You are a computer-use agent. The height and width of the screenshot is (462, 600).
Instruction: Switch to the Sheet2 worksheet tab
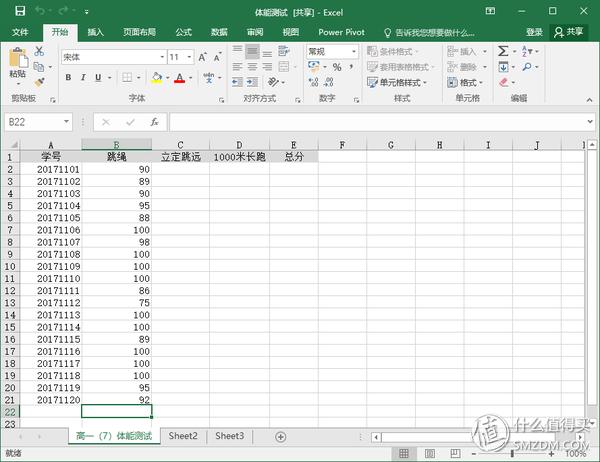(183, 437)
